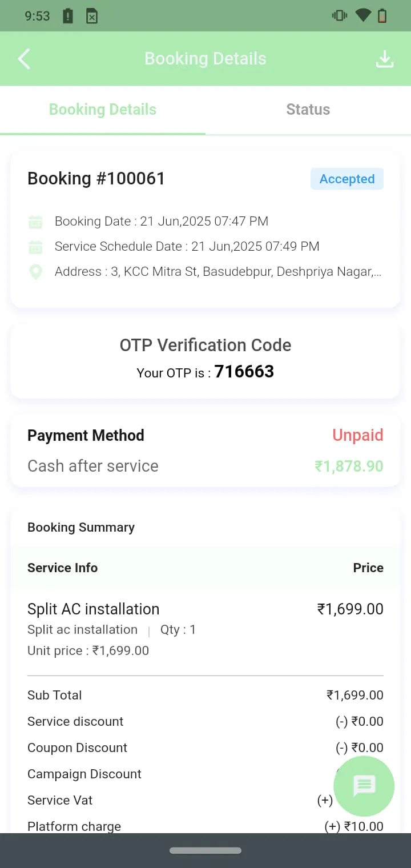Tap the address location pin icon
The width and height of the screenshot is (411, 868).
coord(35,272)
